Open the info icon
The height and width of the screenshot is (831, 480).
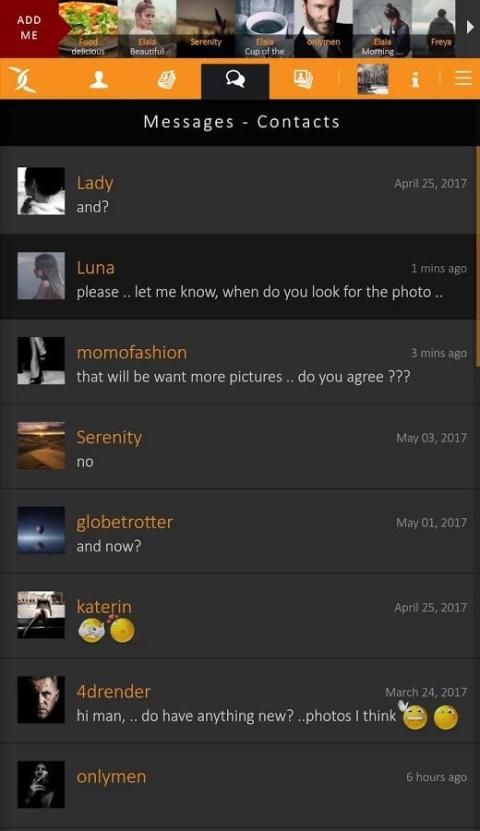click(415, 80)
